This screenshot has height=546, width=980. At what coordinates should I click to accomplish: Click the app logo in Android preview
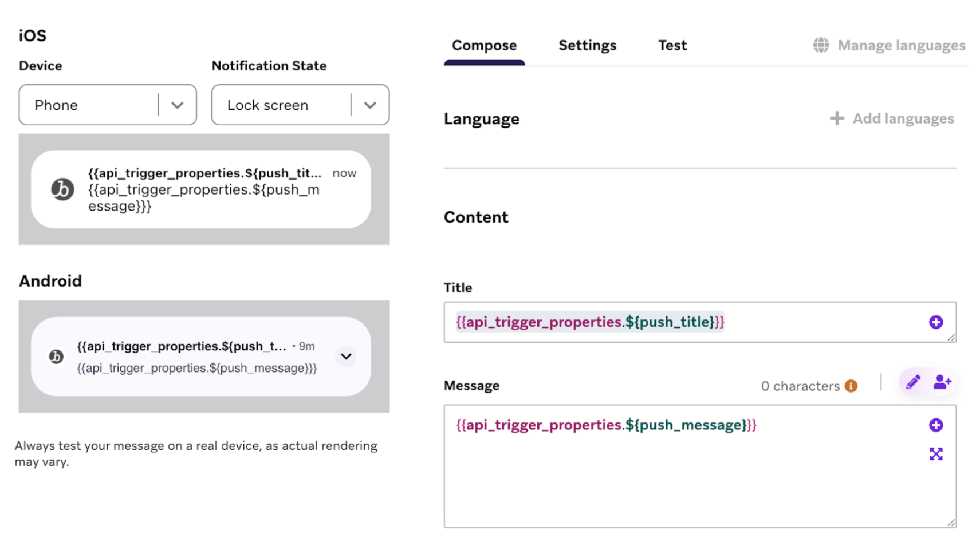tap(56, 357)
